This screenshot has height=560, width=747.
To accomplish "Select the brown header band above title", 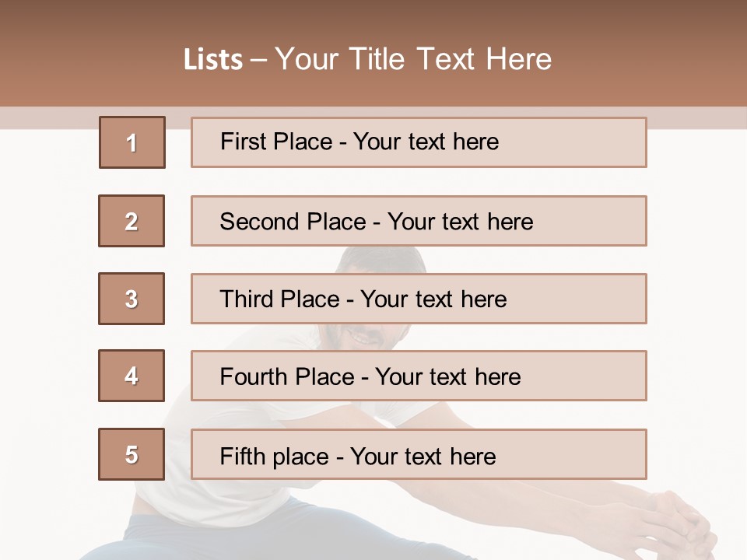I will click(373, 53).
